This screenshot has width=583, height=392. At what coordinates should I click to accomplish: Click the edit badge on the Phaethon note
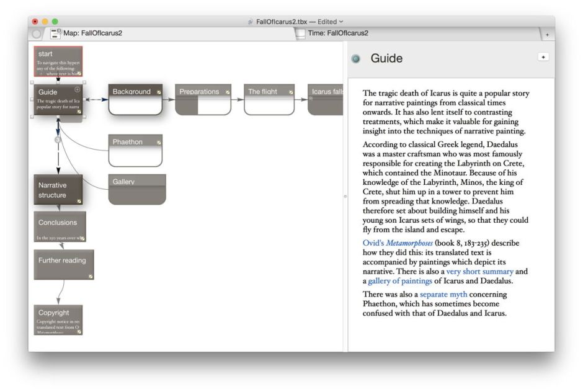coord(159,142)
